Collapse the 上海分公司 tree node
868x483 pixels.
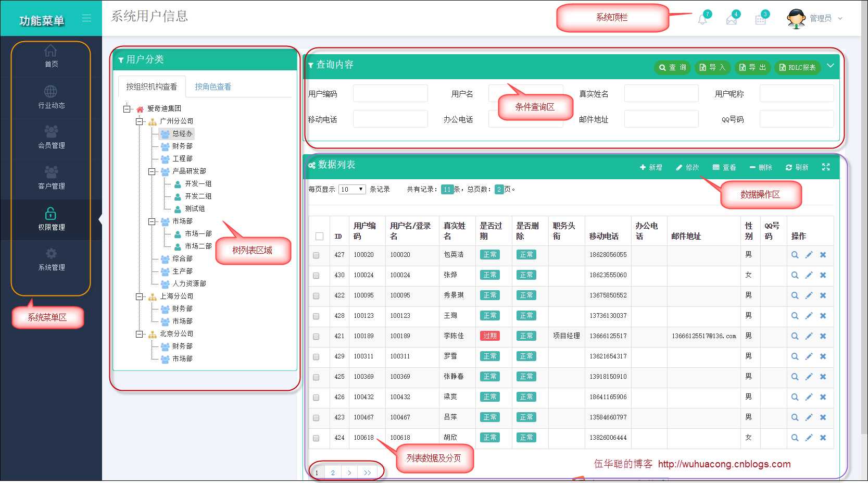coord(139,296)
